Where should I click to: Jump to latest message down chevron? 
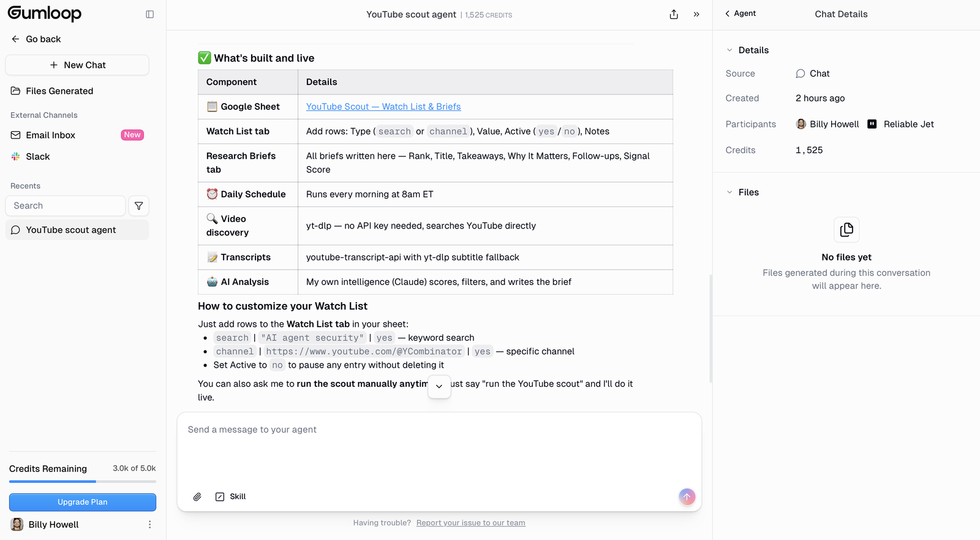(x=439, y=387)
